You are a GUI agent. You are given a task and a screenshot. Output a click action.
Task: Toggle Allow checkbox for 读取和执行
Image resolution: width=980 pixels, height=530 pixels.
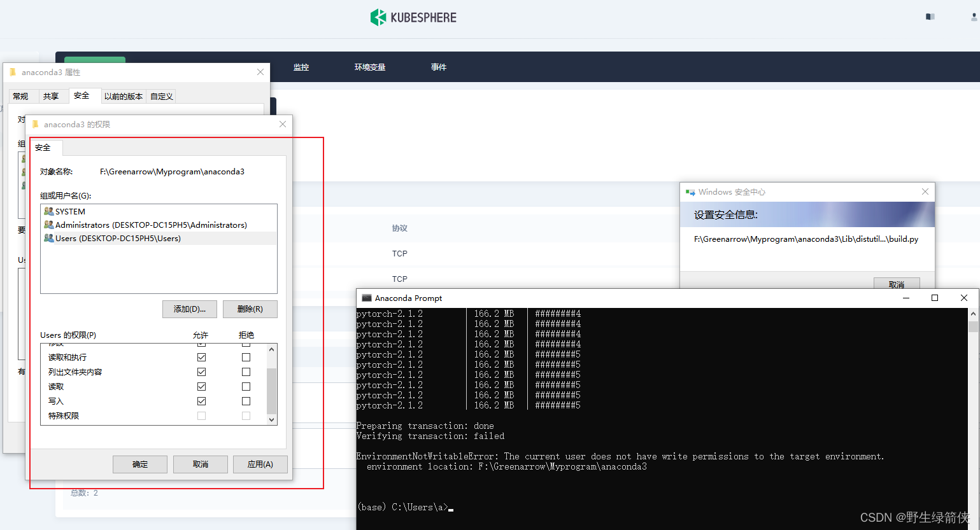pyautogui.click(x=201, y=357)
